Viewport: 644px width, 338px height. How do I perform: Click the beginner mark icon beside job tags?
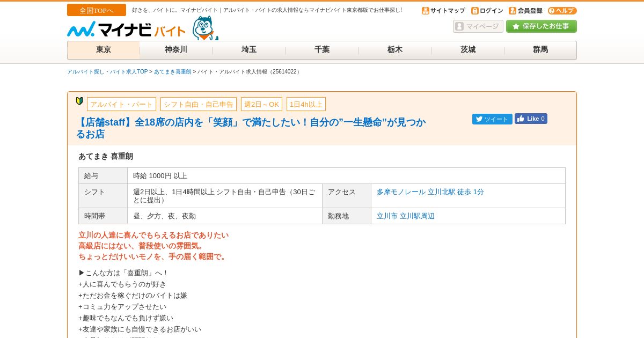point(79,101)
